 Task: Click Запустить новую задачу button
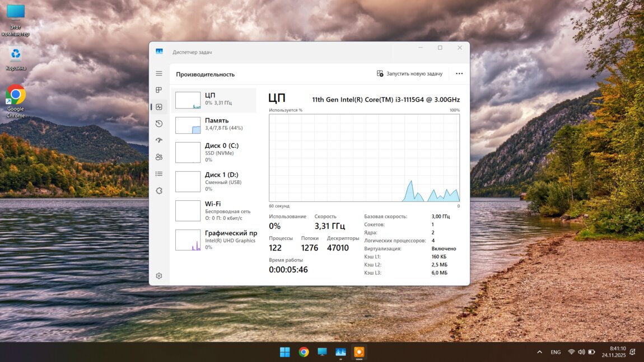point(409,73)
